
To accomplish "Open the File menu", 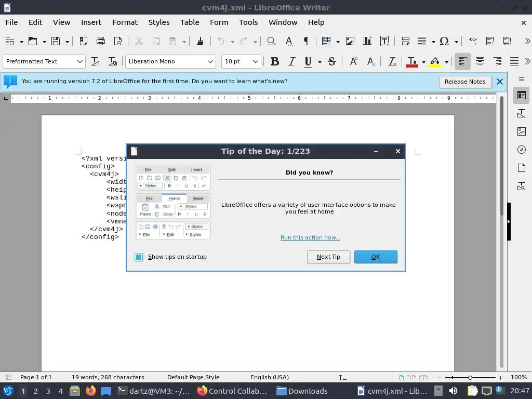I will [x=11, y=22].
